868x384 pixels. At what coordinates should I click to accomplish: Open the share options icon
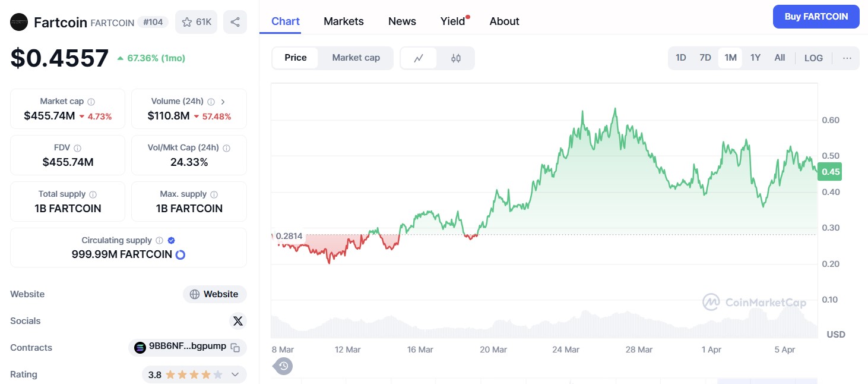[235, 21]
